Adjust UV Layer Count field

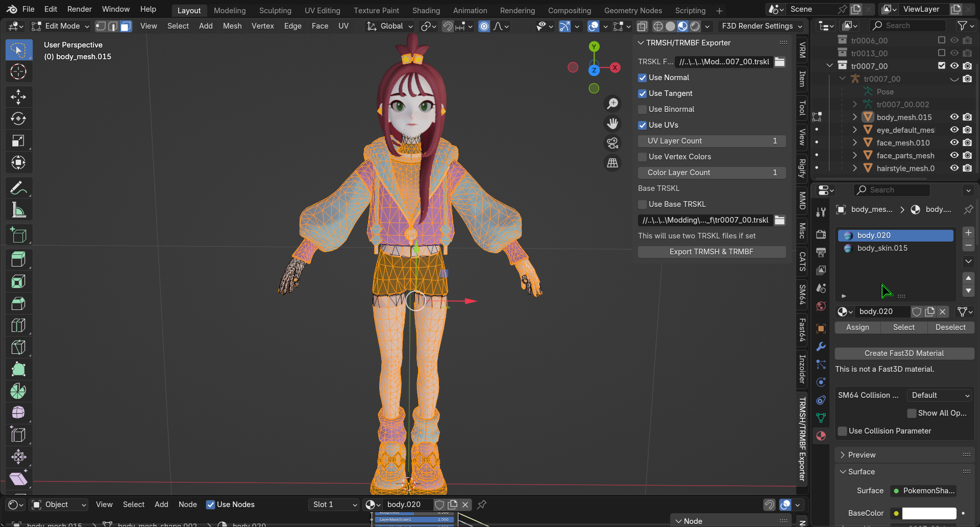(x=712, y=141)
